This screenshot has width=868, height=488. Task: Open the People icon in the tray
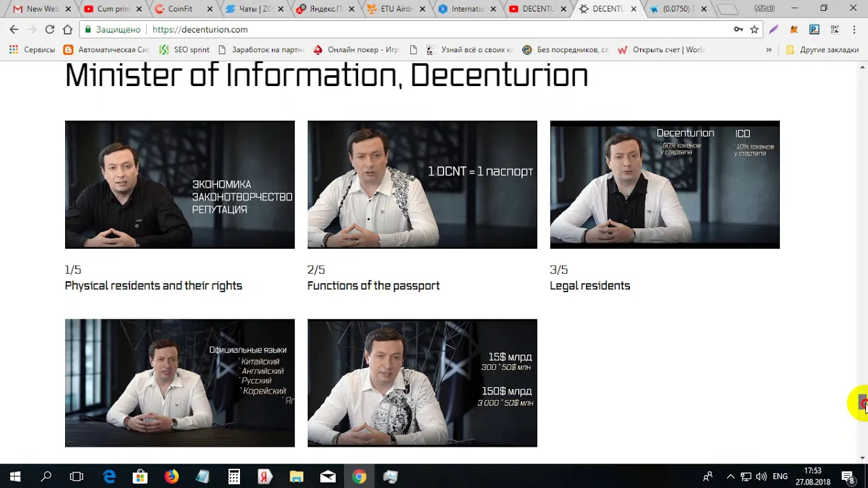pyautogui.click(x=707, y=476)
